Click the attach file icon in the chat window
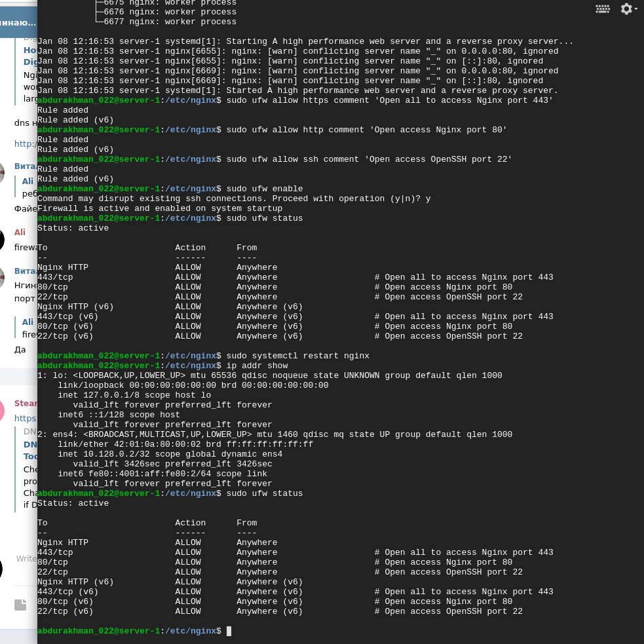The image size is (644, 644). pos(20,605)
